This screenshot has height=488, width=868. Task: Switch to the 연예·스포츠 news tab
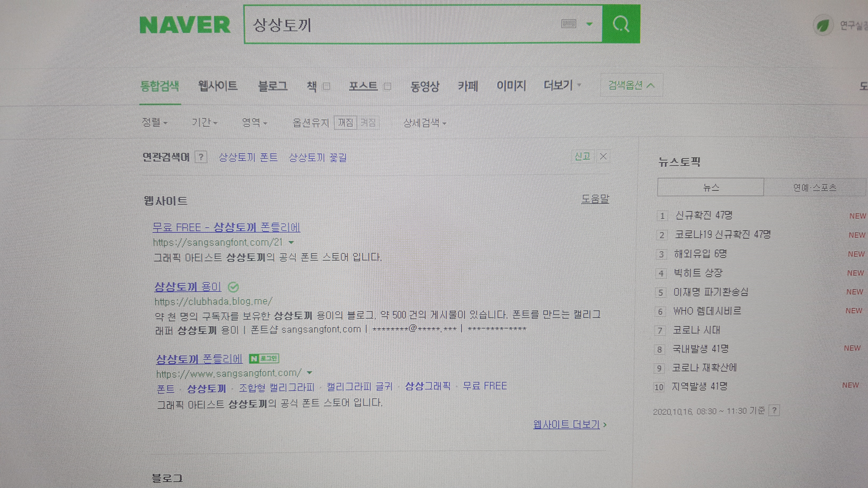pos(815,188)
